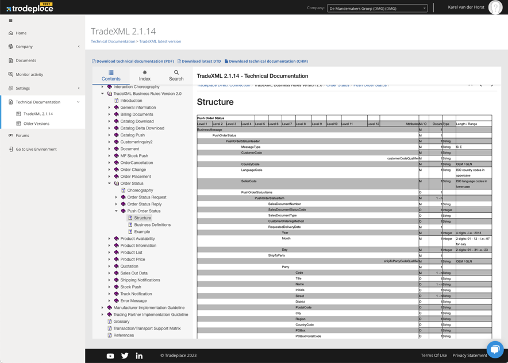The height and width of the screenshot is (363, 508).
Task: Select the TradeXML 2.1.14 sidebar subitem
Action: pos(38,114)
